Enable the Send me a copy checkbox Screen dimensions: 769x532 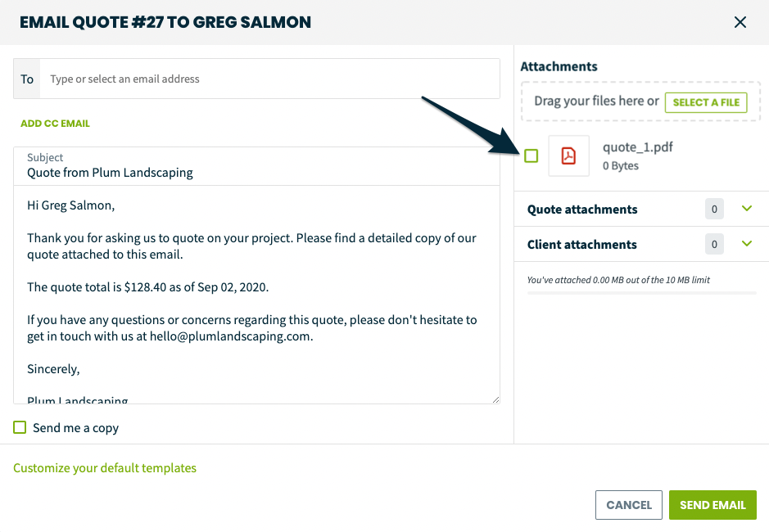pyautogui.click(x=20, y=427)
